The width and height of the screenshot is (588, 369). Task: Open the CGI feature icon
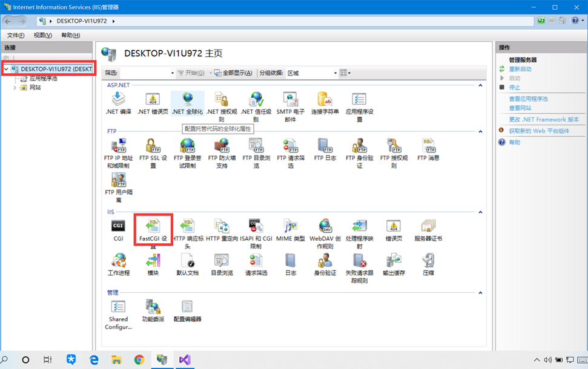point(118,230)
